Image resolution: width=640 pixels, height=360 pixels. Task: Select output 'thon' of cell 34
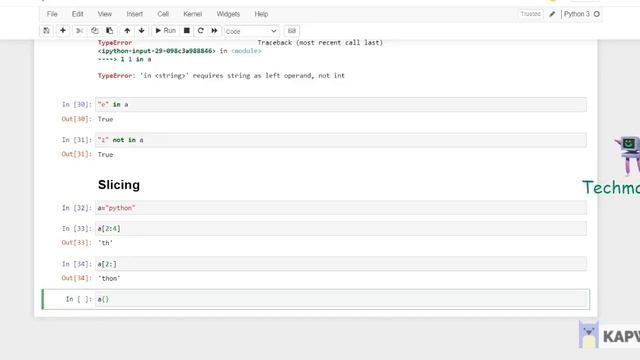(x=109, y=278)
